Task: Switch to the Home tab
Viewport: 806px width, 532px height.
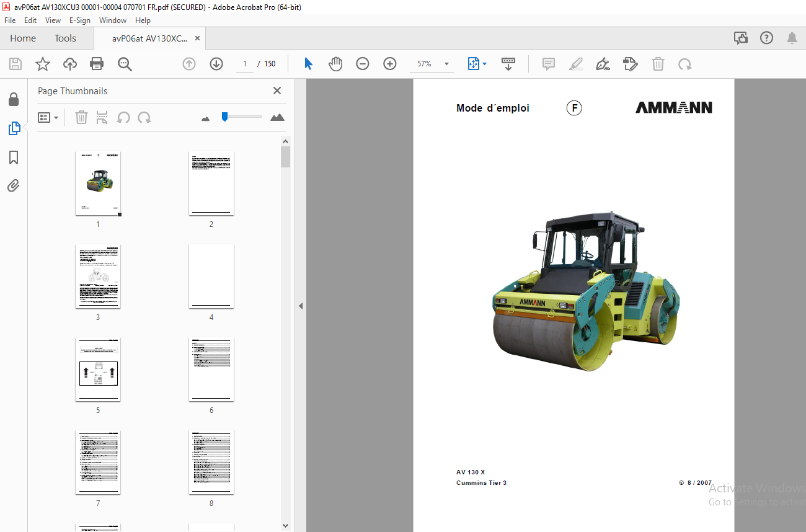Action: tap(23, 38)
